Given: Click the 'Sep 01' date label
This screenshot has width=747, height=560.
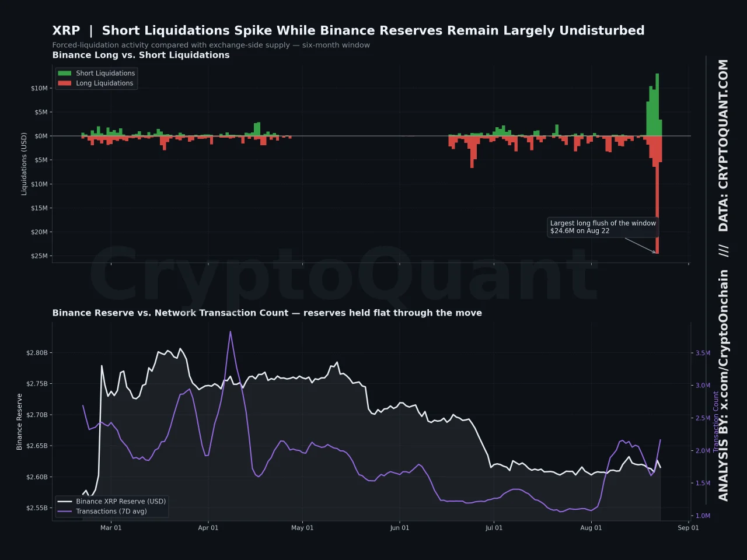Looking at the screenshot, I should click(x=688, y=528).
